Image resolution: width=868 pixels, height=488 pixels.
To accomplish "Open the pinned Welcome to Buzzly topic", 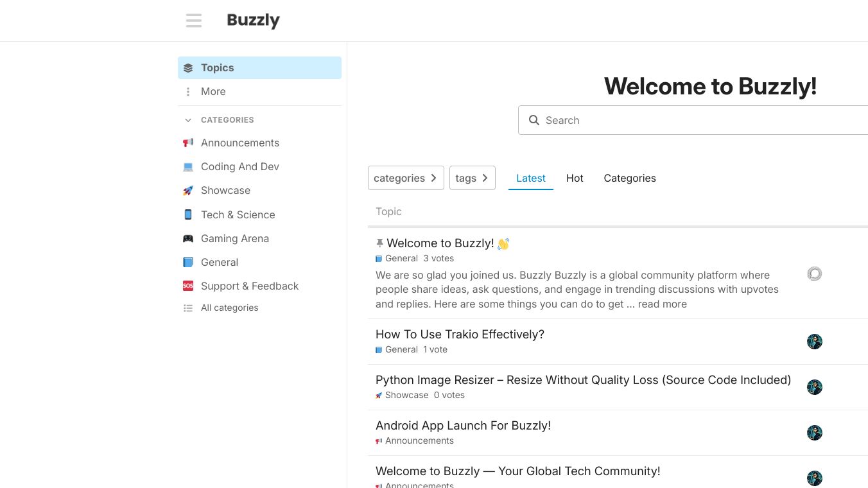I will [442, 243].
